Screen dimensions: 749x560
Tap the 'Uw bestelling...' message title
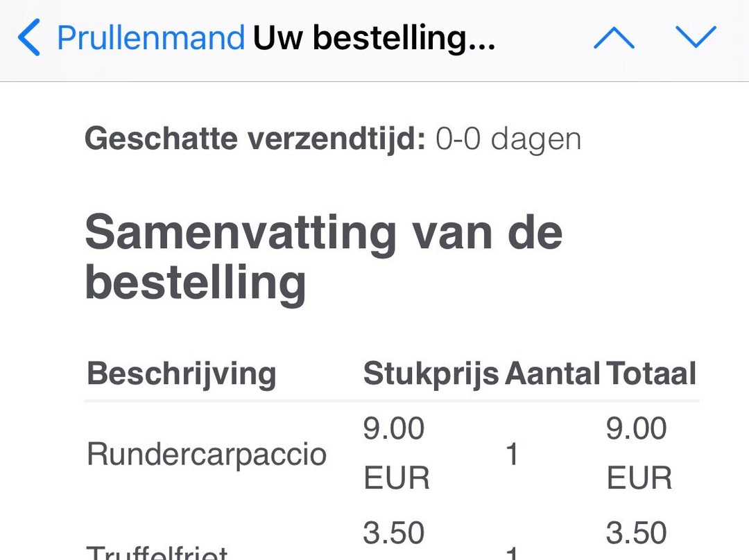click(x=374, y=37)
